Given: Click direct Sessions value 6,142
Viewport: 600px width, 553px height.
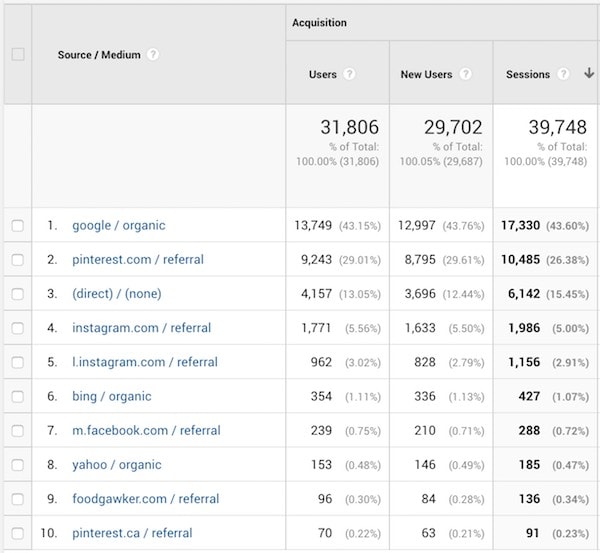Looking at the screenshot, I should [x=524, y=294].
